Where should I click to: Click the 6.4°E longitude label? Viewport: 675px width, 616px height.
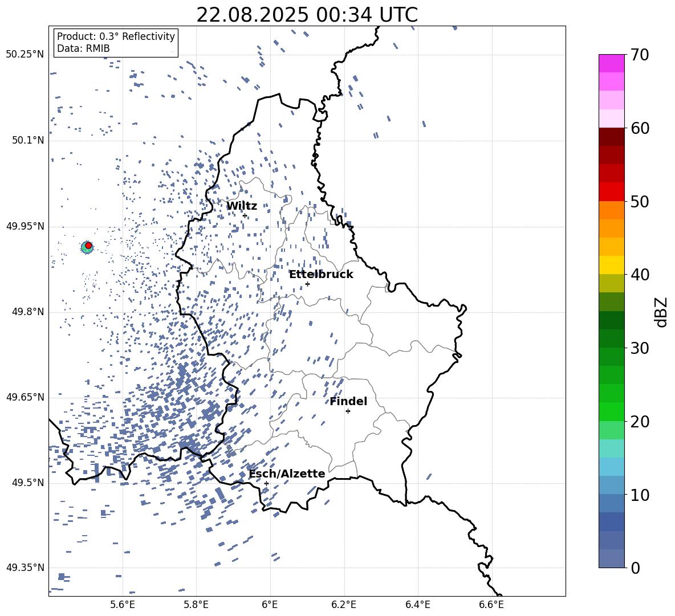coord(417,605)
